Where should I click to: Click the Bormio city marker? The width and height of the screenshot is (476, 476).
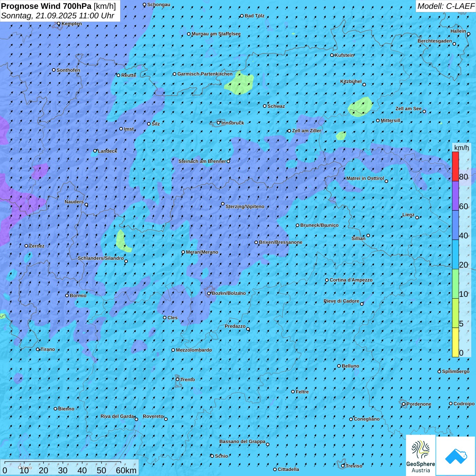point(67,295)
